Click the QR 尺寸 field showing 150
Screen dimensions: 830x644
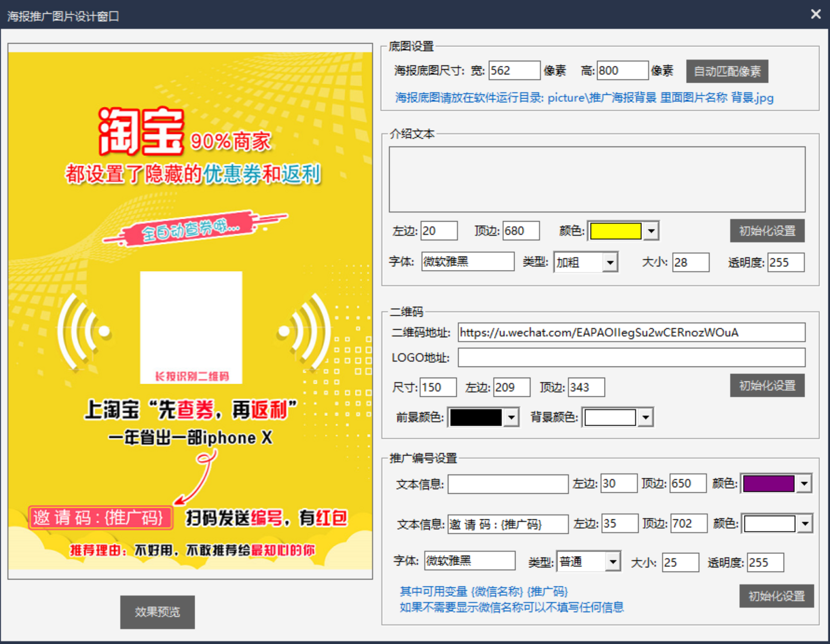[x=438, y=387]
